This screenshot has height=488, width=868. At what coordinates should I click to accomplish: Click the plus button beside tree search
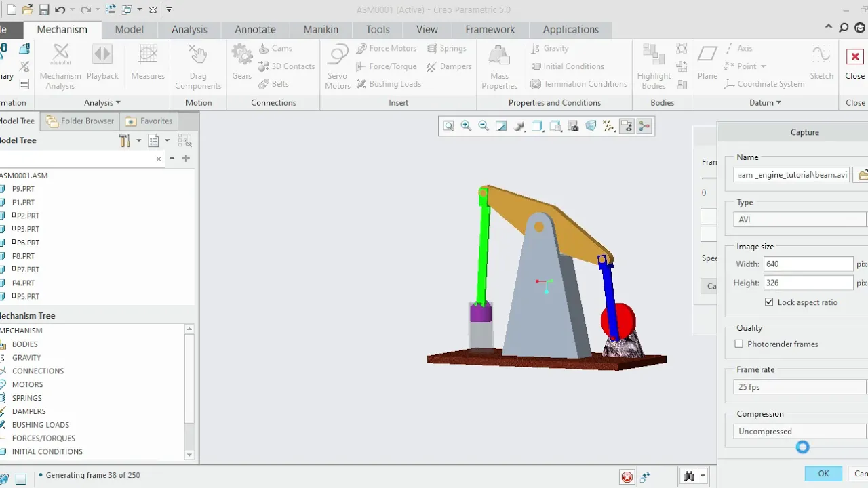click(186, 159)
